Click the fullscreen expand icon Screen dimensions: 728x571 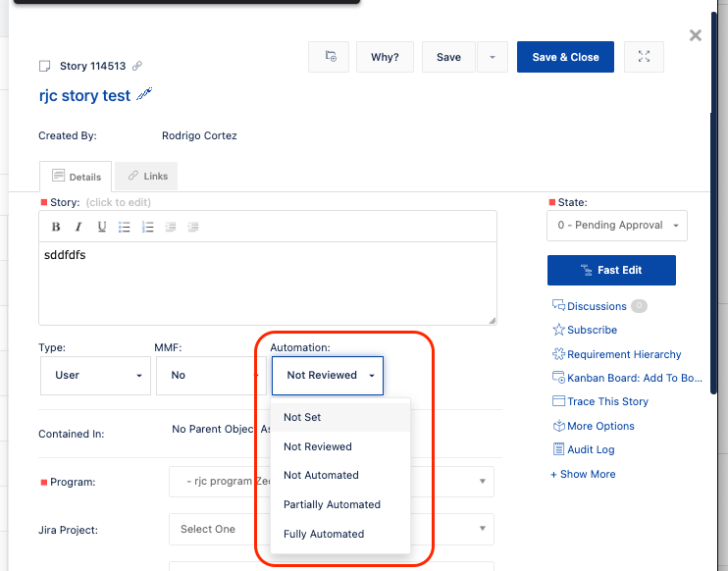tap(644, 57)
